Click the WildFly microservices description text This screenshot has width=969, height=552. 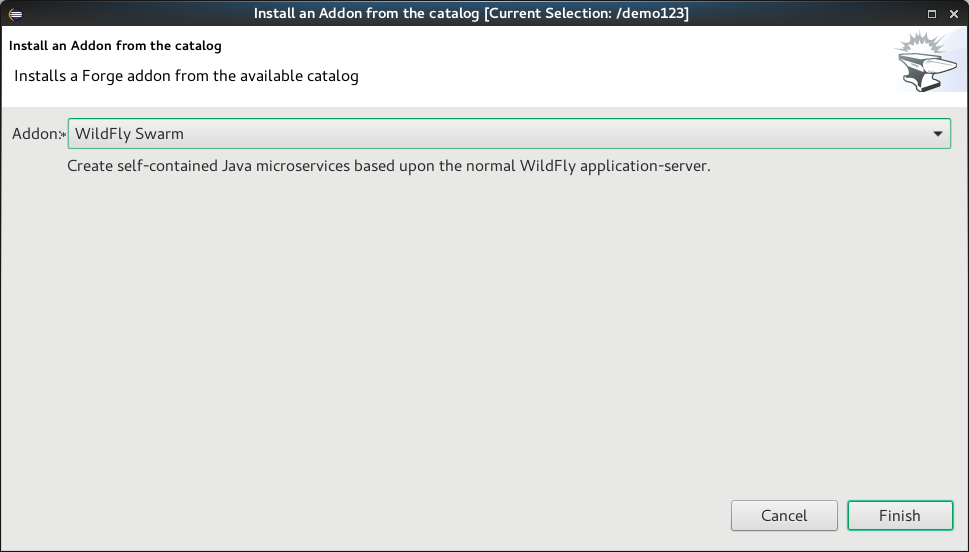click(388, 166)
